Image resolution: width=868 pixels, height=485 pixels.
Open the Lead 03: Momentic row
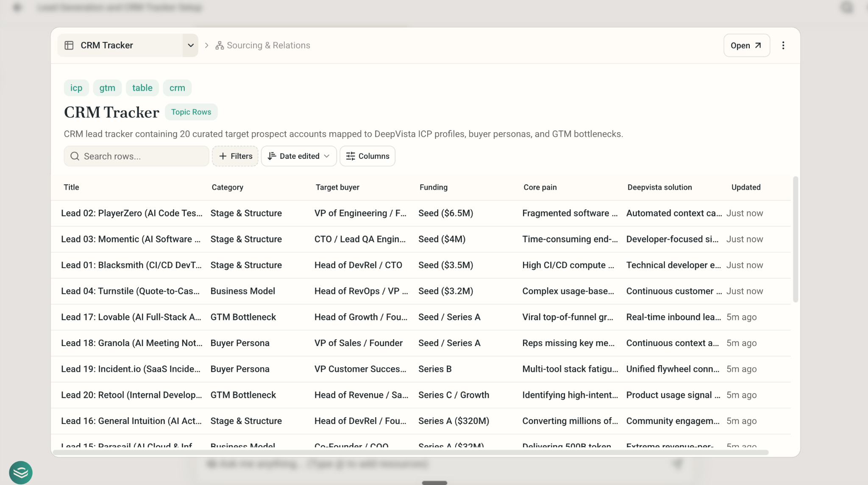[x=420, y=239]
